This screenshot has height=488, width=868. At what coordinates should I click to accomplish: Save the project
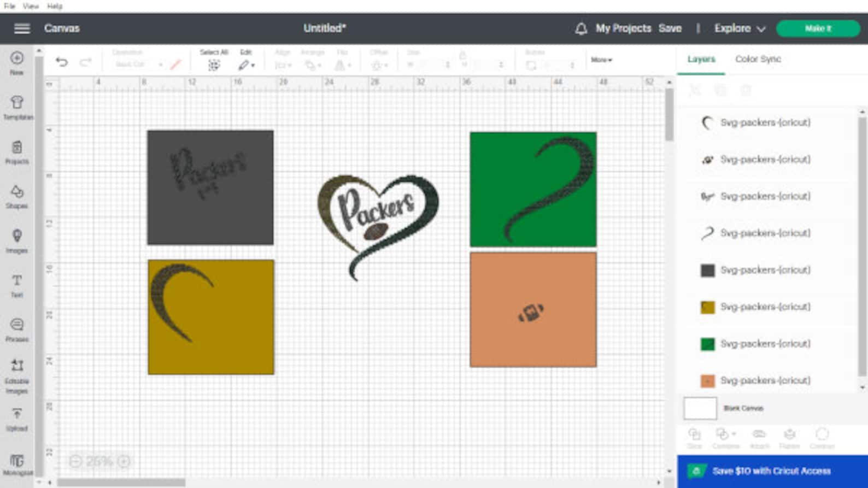coord(670,28)
